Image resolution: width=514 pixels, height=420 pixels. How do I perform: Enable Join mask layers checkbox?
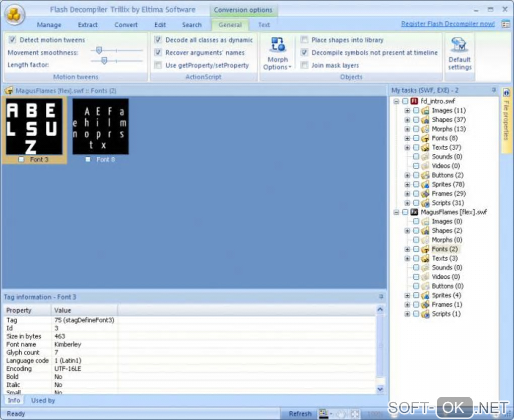coord(304,65)
